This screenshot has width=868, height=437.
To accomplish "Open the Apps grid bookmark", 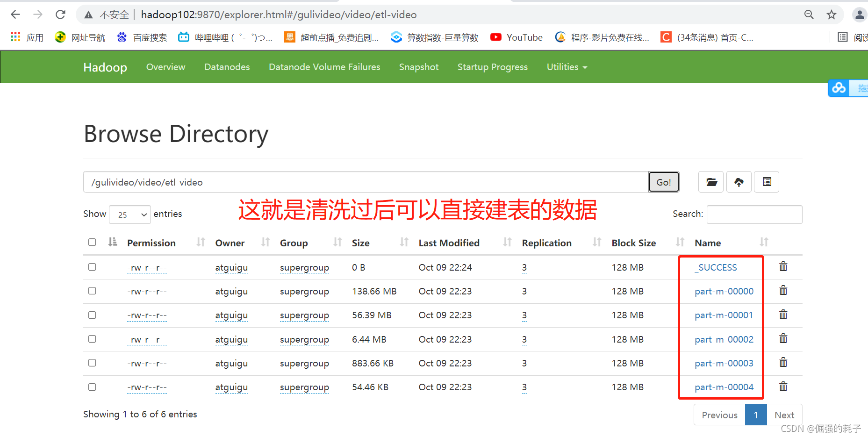I will [x=27, y=37].
